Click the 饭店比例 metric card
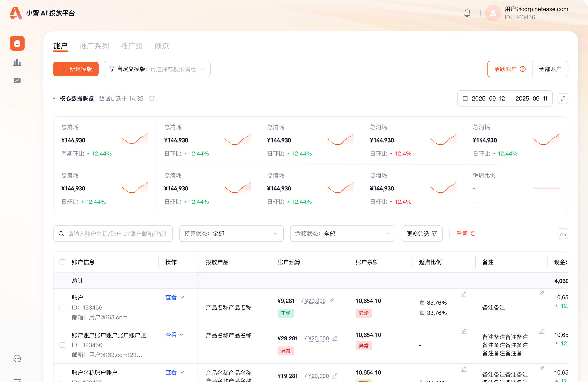 [x=516, y=188]
